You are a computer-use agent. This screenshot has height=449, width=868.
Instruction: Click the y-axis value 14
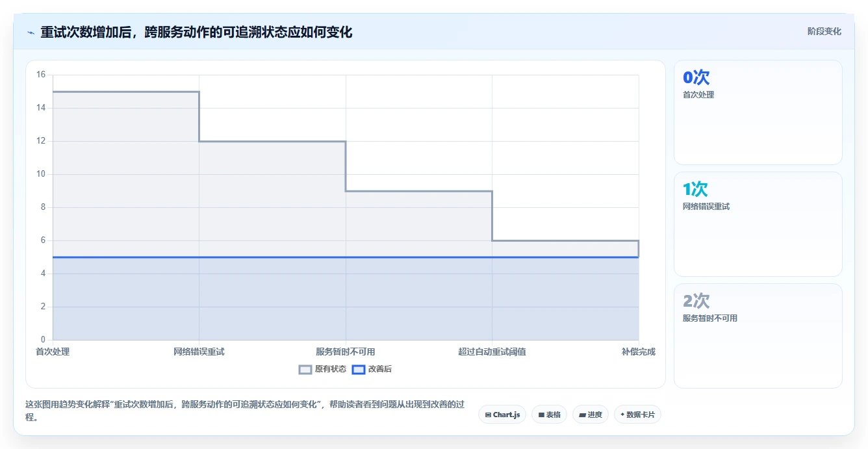41,108
